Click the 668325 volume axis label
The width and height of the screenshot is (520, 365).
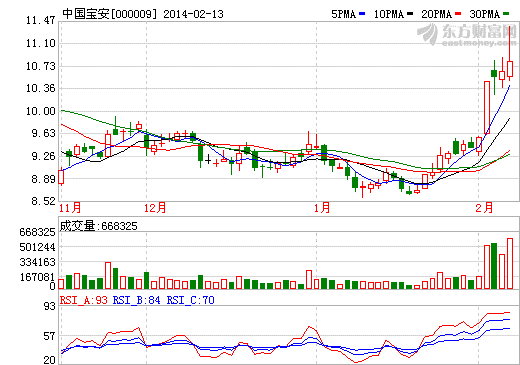click(x=37, y=232)
